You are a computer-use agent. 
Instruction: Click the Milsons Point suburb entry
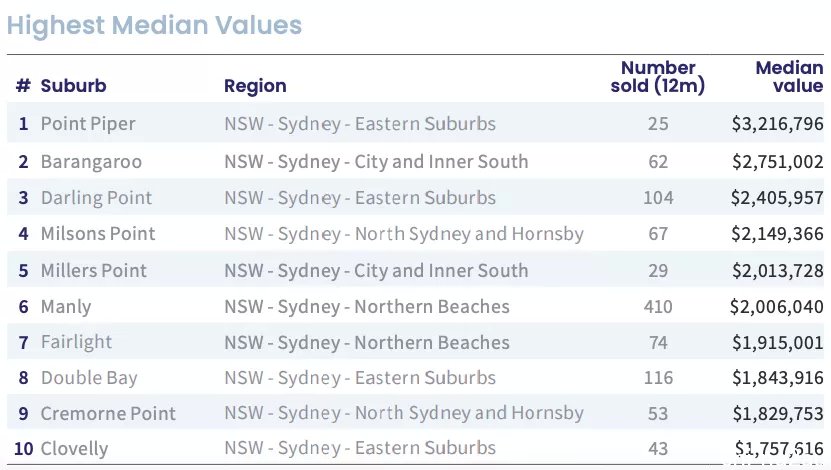[x=98, y=234]
